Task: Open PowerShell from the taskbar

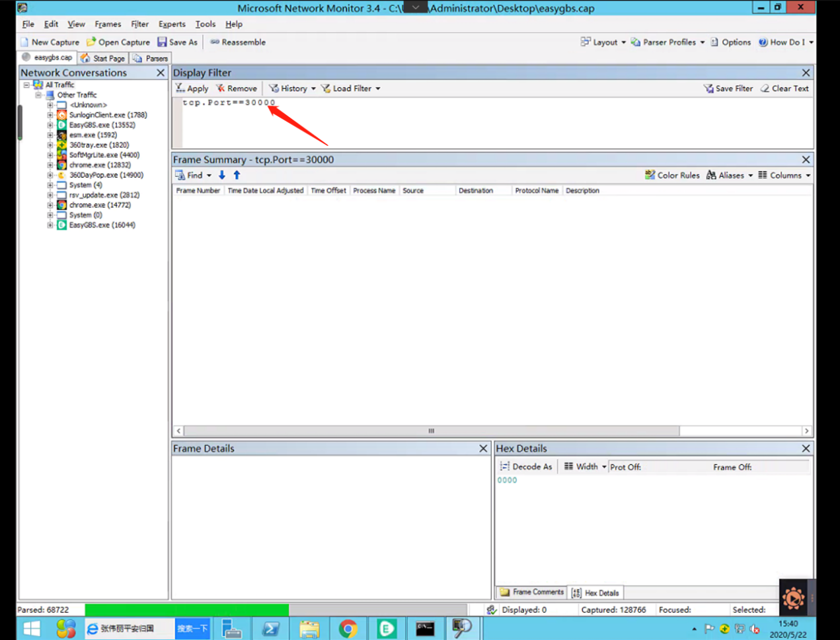Action: [x=270, y=629]
